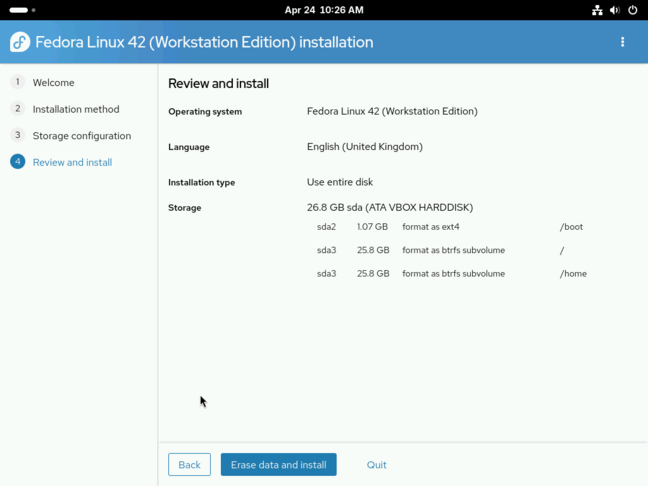Go to the Storage configuration step
The width and height of the screenshot is (648, 486).
click(x=82, y=136)
